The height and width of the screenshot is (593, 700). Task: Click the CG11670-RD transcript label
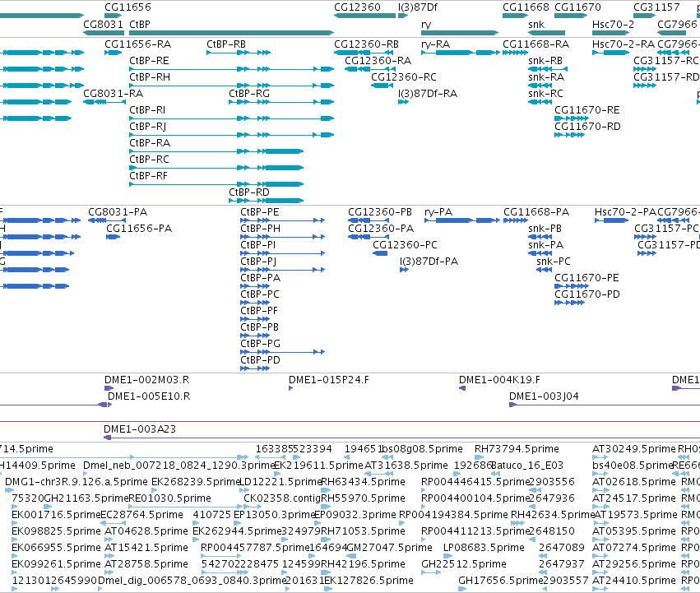587,127
